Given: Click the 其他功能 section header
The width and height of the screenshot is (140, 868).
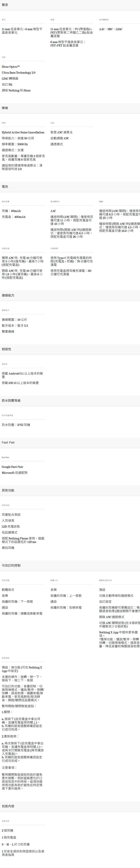Looking at the screenshot, I should point(8,490).
